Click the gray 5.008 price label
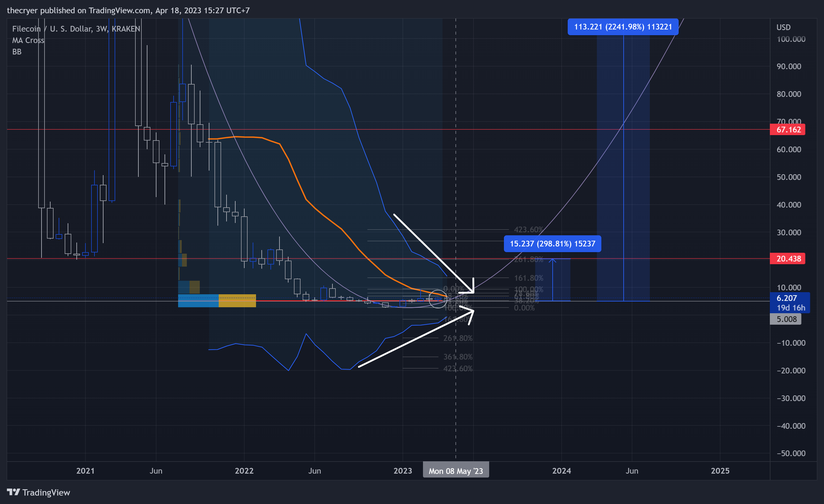The width and height of the screenshot is (824, 504). [785, 319]
